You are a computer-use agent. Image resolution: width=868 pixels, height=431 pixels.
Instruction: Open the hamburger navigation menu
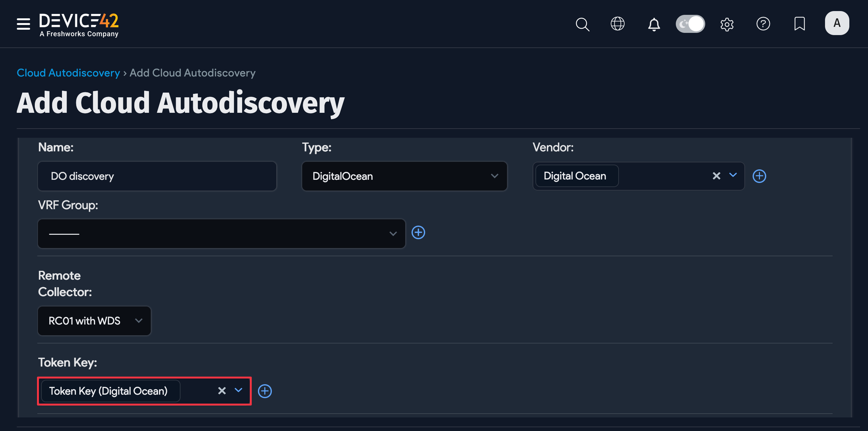click(23, 24)
